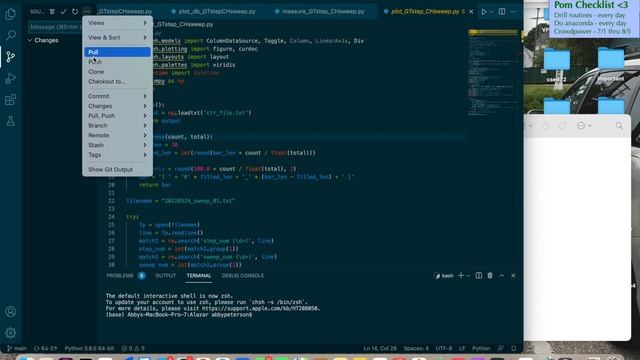640x360 pixels.
Task: Expand the Commit submenu
Action: tap(117, 96)
